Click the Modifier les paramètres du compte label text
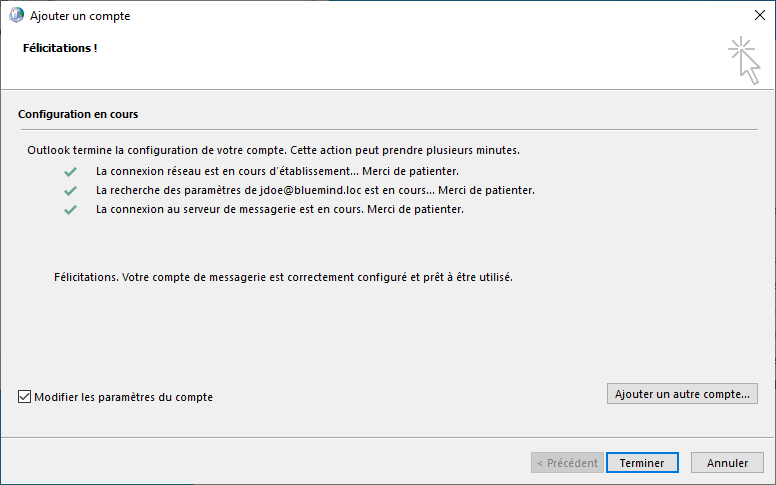 [x=123, y=397]
